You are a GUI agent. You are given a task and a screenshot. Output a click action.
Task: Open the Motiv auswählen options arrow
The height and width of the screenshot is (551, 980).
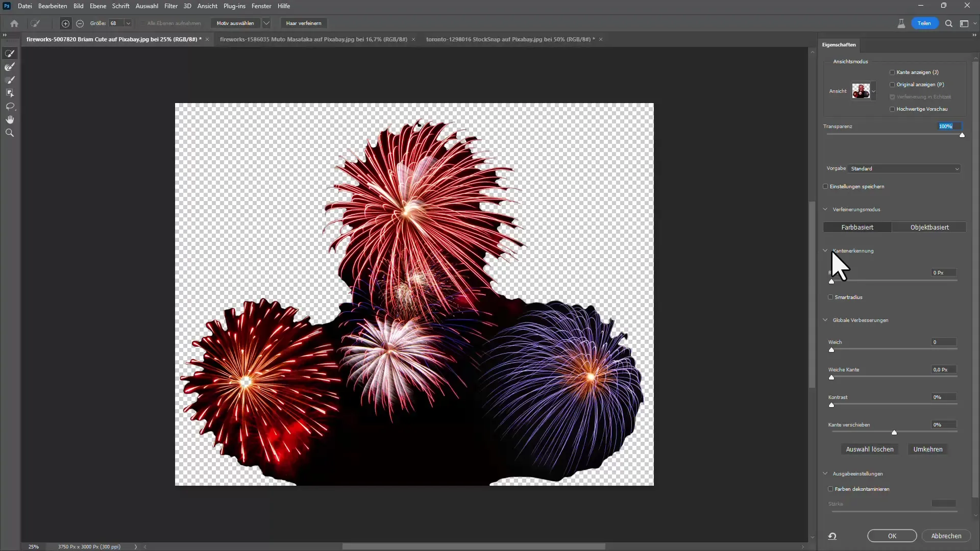[x=266, y=23]
